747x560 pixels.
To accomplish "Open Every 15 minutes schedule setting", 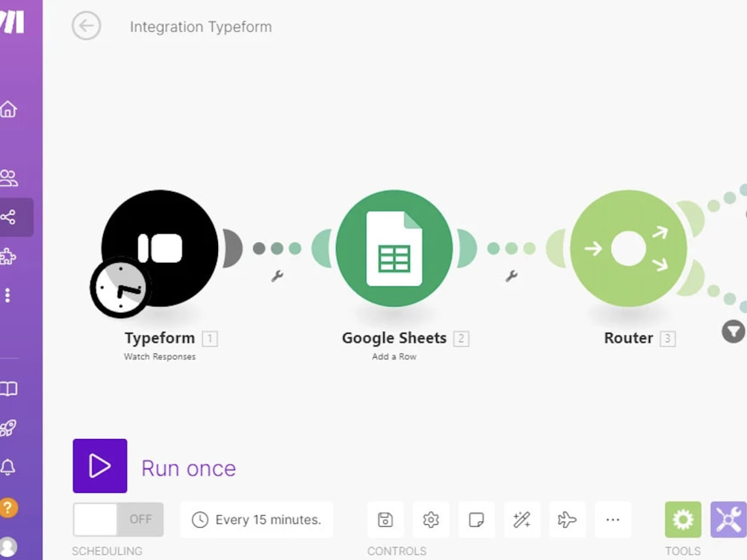I will click(x=257, y=520).
